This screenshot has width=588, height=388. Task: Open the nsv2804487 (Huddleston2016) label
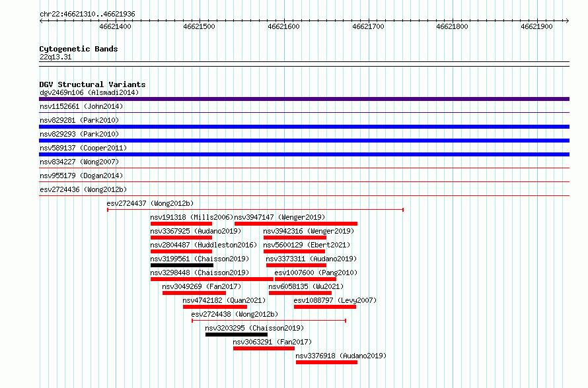click(x=203, y=245)
